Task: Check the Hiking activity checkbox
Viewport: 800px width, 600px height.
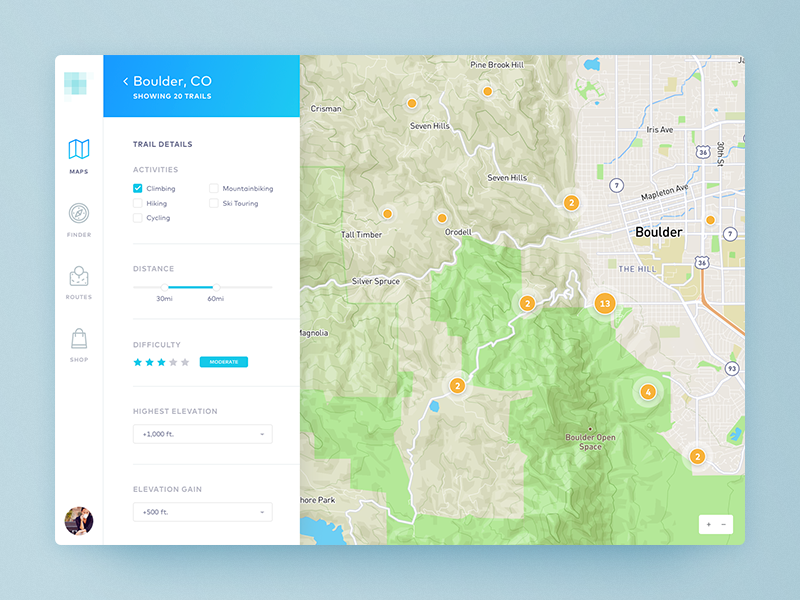Action: click(x=138, y=203)
